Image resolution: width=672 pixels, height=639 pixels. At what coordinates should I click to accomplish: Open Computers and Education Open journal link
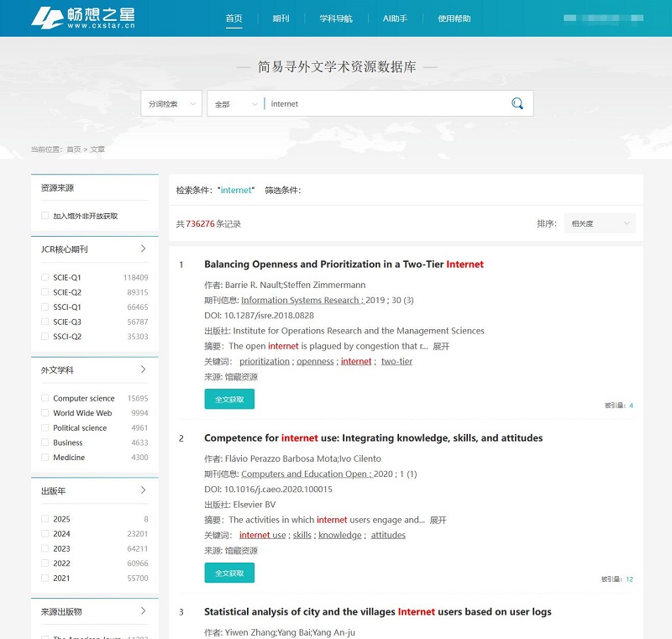click(x=306, y=474)
